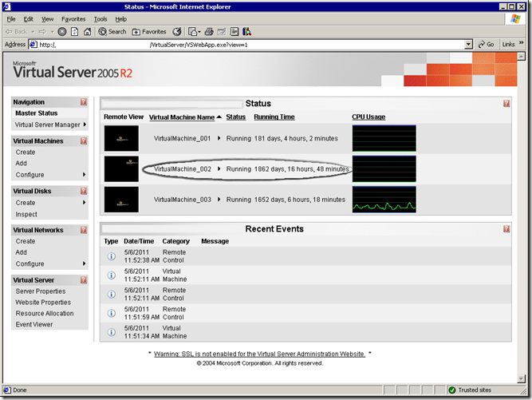The image size is (532, 400).
Task: Expand the Configure submenu under Virtual Networks
Action: click(84, 263)
